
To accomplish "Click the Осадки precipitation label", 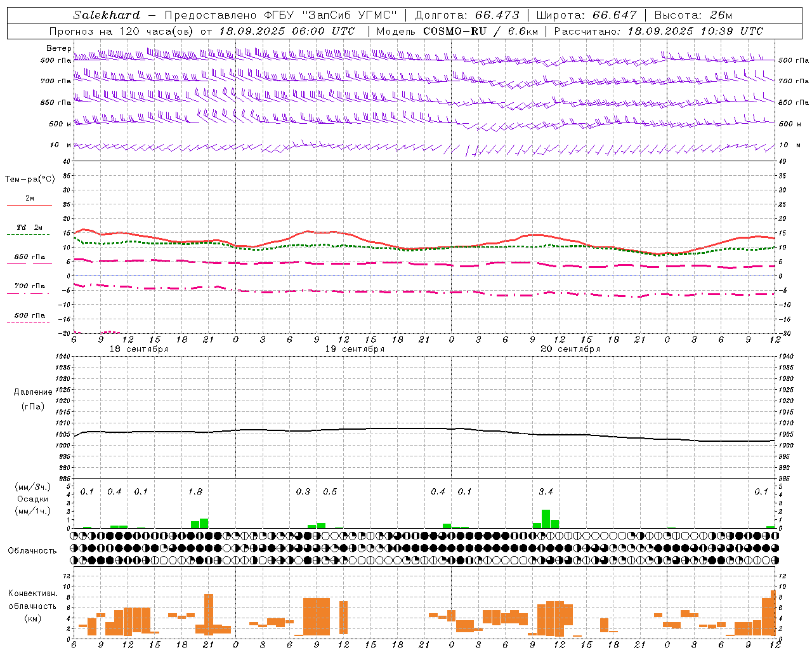I will [x=32, y=499].
